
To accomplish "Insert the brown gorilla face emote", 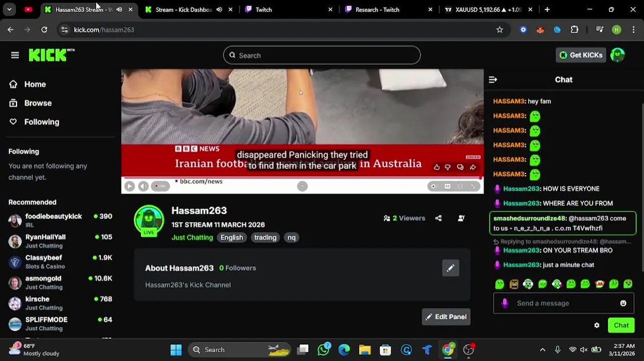I will coord(514,284).
